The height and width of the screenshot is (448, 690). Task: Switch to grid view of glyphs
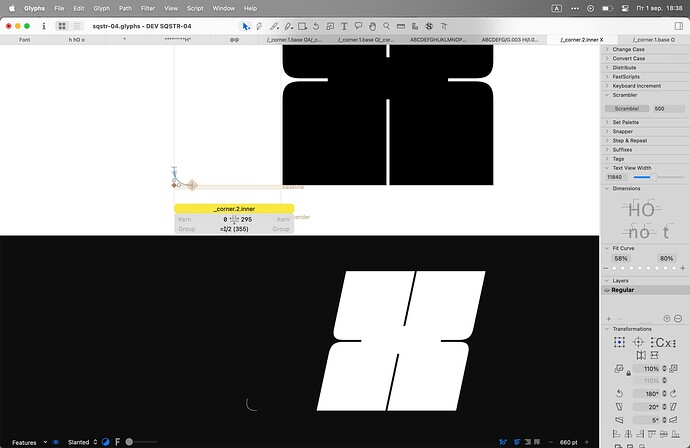[62, 26]
